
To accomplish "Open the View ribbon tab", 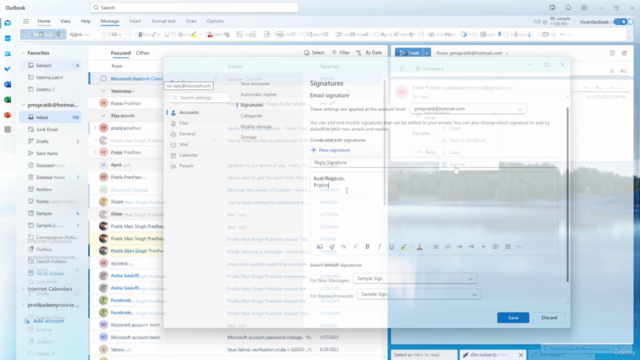I will pyautogui.click(x=65, y=21).
